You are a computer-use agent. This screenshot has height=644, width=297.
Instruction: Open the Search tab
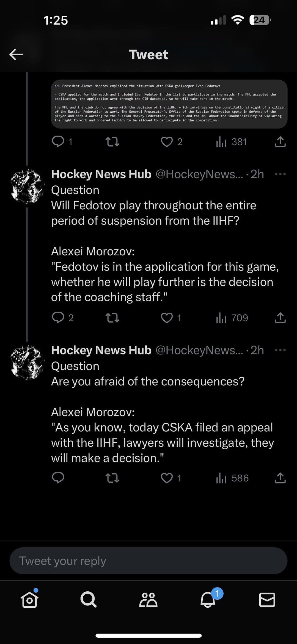pyautogui.click(x=89, y=600)
